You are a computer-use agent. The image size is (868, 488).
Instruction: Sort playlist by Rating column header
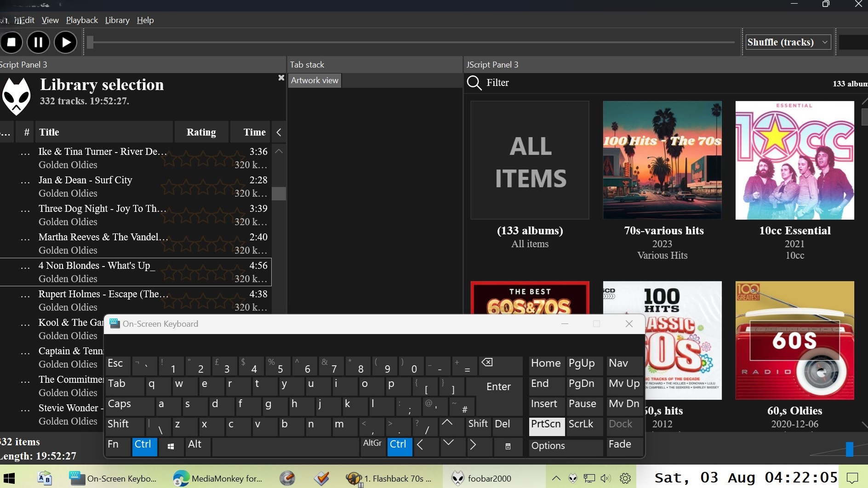point(201,132)
